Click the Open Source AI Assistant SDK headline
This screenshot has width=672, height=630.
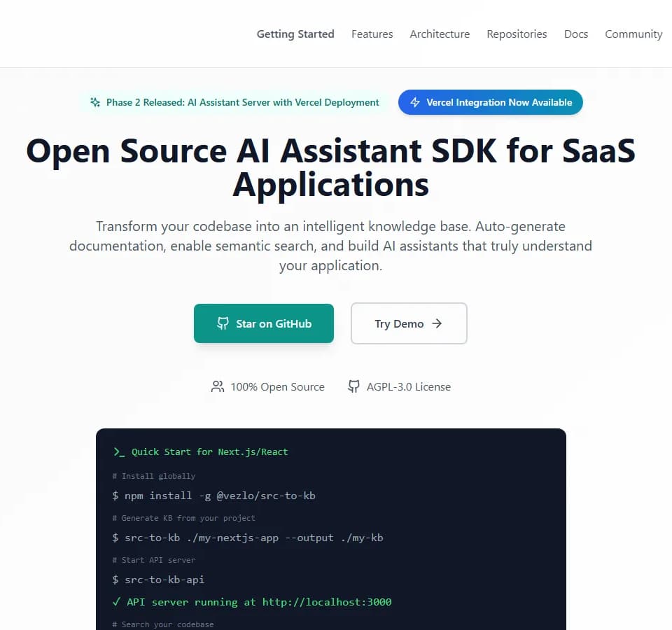click(331, 167)
